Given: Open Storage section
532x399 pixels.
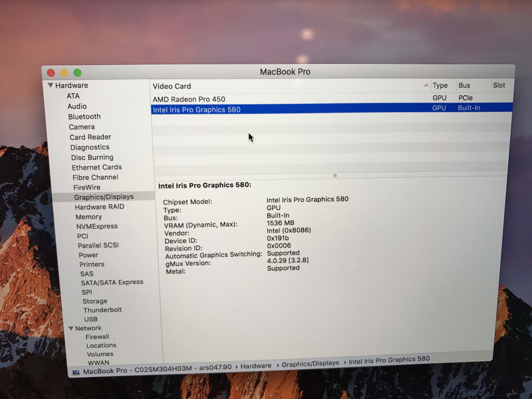Looking at the screenshot, I should (x=95, y=301).
